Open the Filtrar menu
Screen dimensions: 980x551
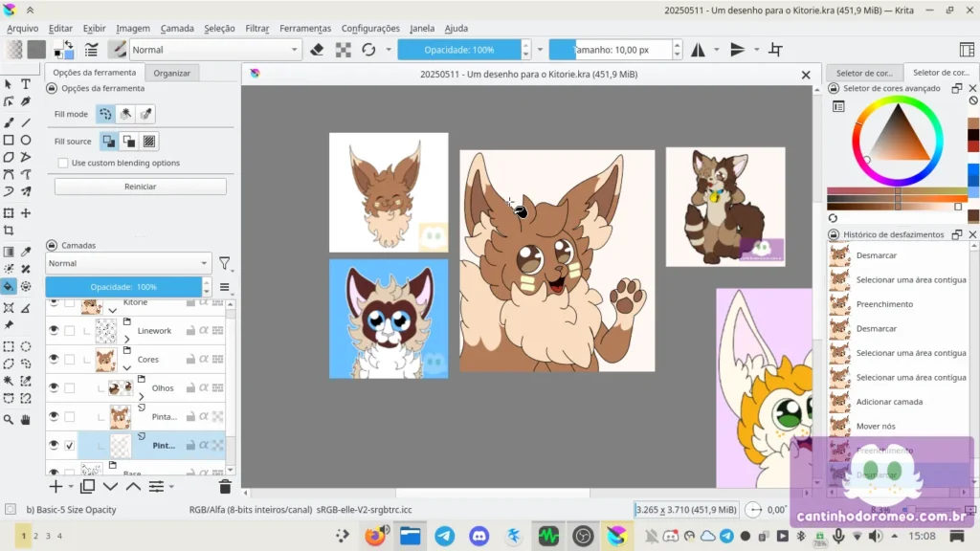(256, 28)
